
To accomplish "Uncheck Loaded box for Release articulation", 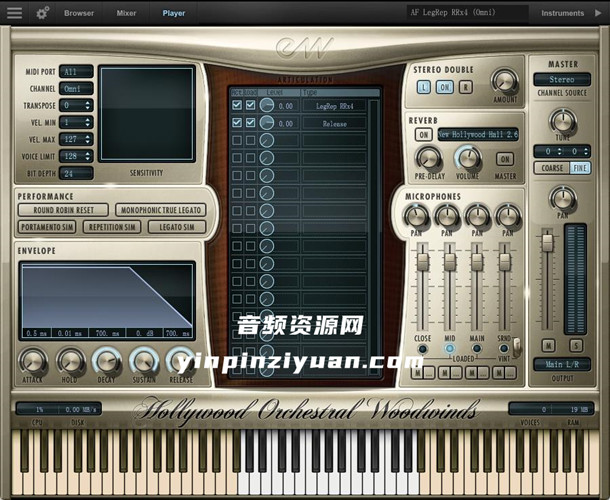I will [251, 123].
